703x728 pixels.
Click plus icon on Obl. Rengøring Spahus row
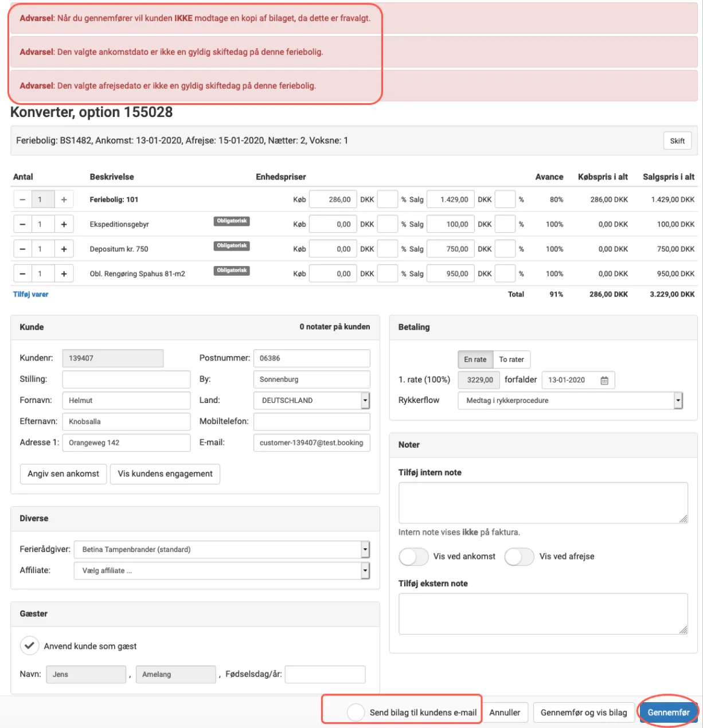point(64,273)
